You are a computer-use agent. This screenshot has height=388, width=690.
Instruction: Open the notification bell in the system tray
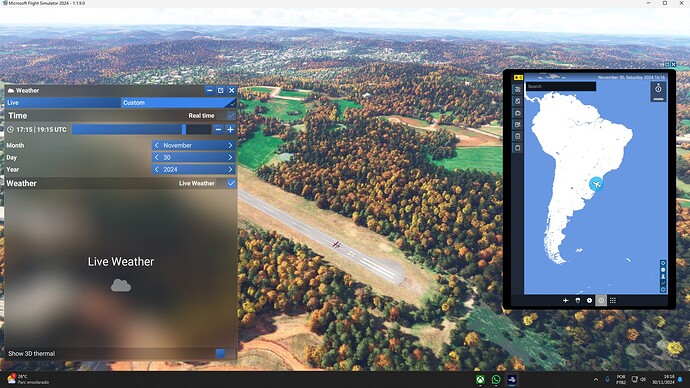[680, 379]
